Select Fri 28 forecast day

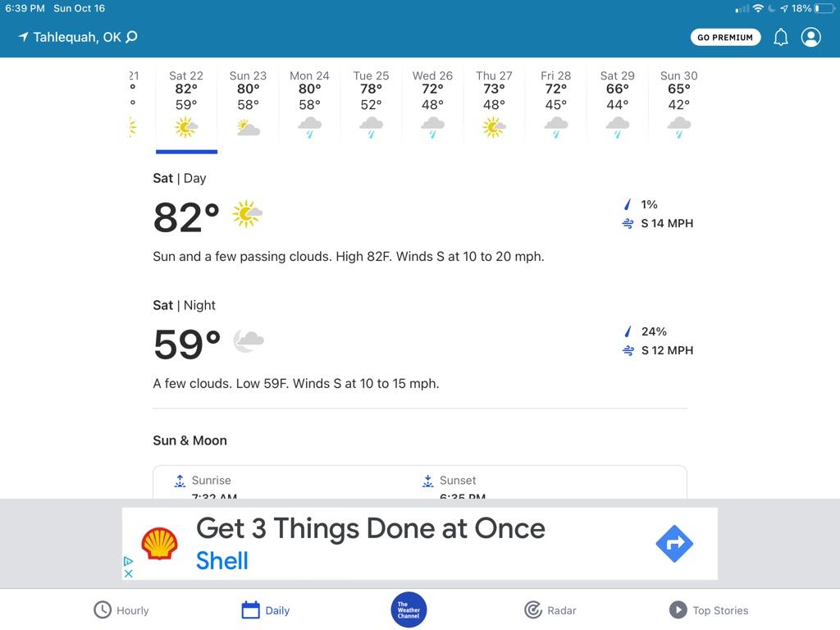[555, 104]
